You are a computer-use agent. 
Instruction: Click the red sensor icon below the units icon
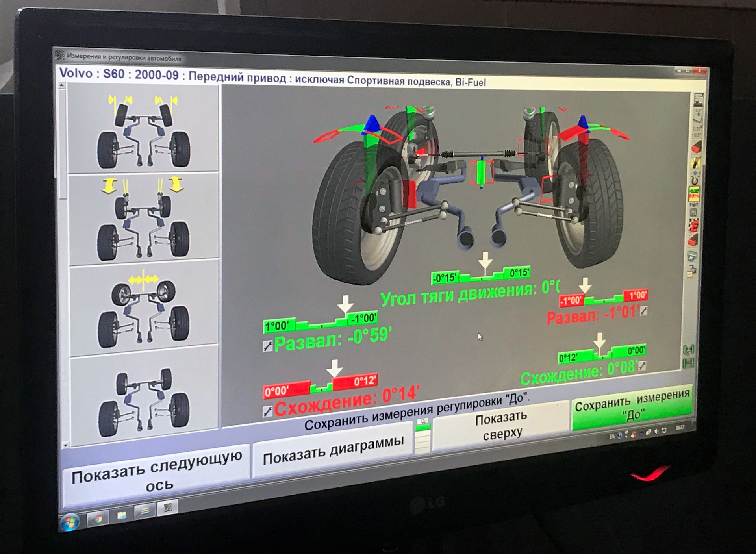697,147
